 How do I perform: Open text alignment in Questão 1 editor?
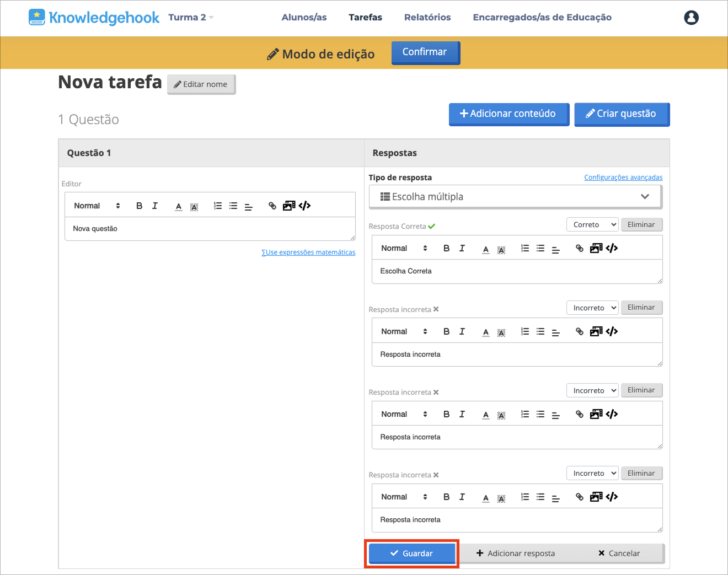coord(249,206)
